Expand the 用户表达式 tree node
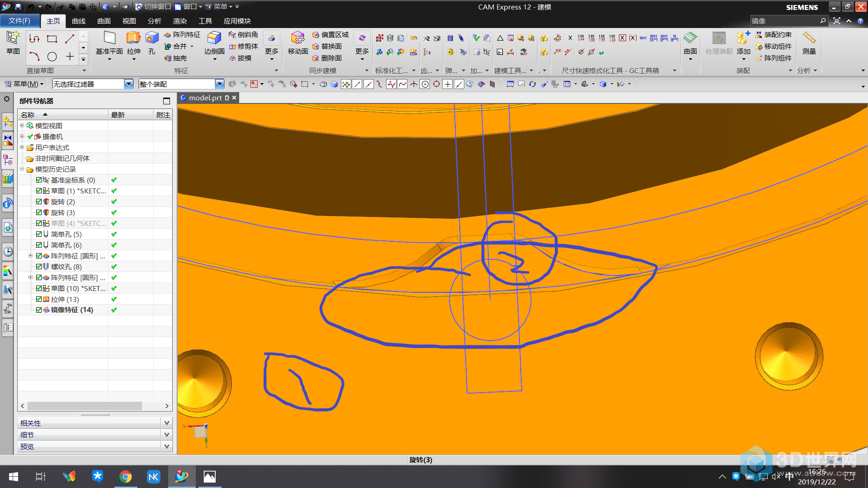 click(22, 147)
